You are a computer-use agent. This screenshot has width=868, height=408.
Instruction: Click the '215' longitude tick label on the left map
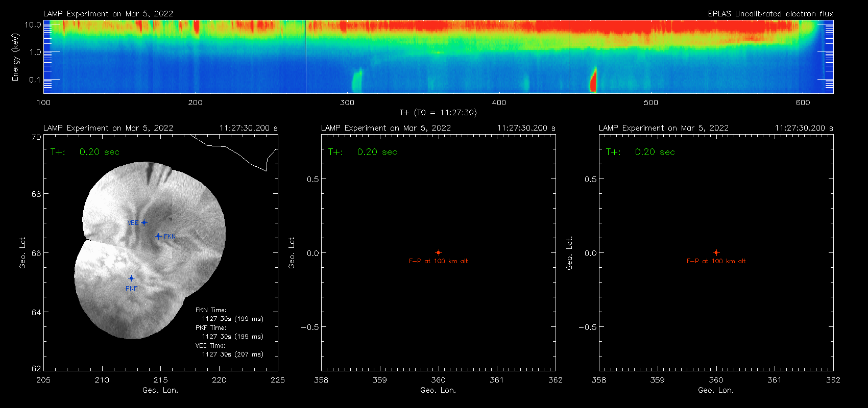coord(160,380)
